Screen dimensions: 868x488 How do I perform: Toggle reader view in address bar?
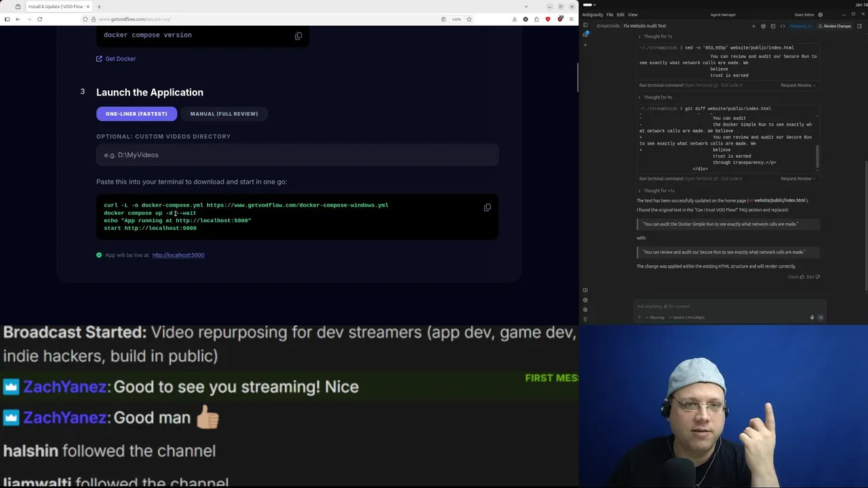click(443, 19)
